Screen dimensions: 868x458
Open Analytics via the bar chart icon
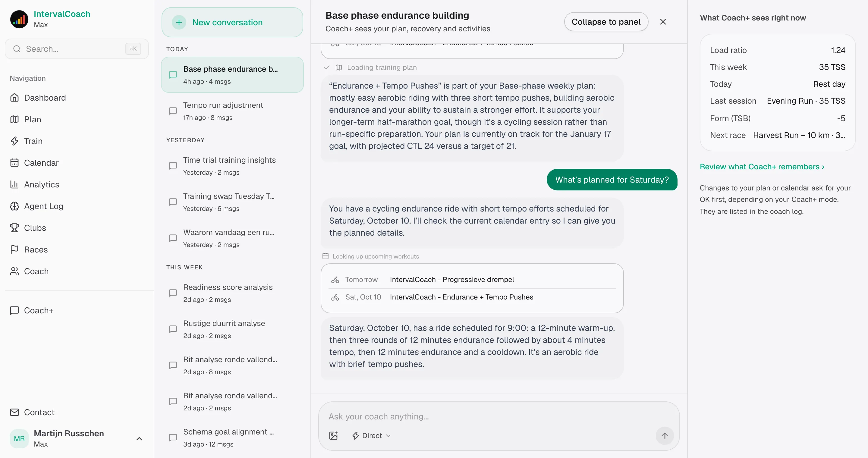[x=14, y=184]
